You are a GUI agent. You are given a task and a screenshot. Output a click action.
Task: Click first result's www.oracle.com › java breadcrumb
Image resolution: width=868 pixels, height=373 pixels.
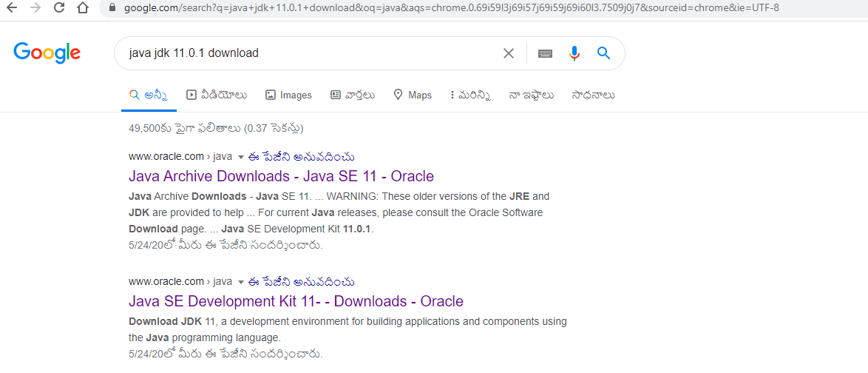pyautogui.click(x=180, y=157)
